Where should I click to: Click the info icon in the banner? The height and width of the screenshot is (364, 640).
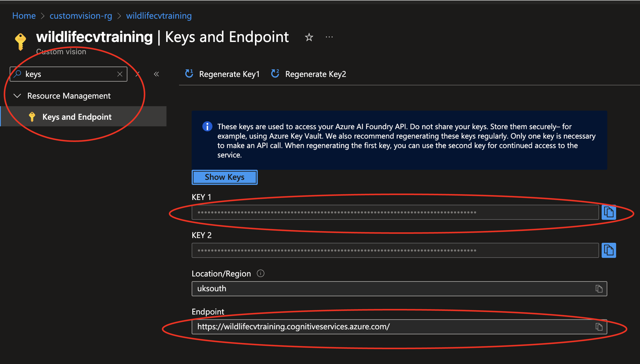207,126
